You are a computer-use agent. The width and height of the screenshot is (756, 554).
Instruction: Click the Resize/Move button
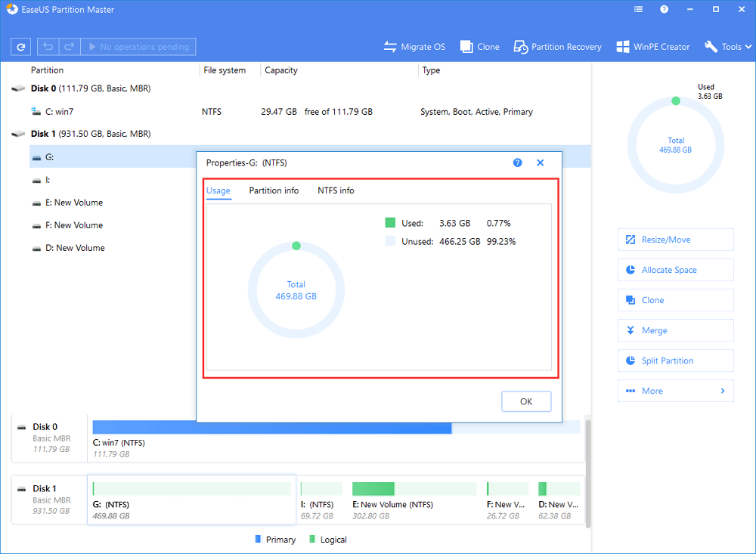pyautogui.click(x=675, y=240)
